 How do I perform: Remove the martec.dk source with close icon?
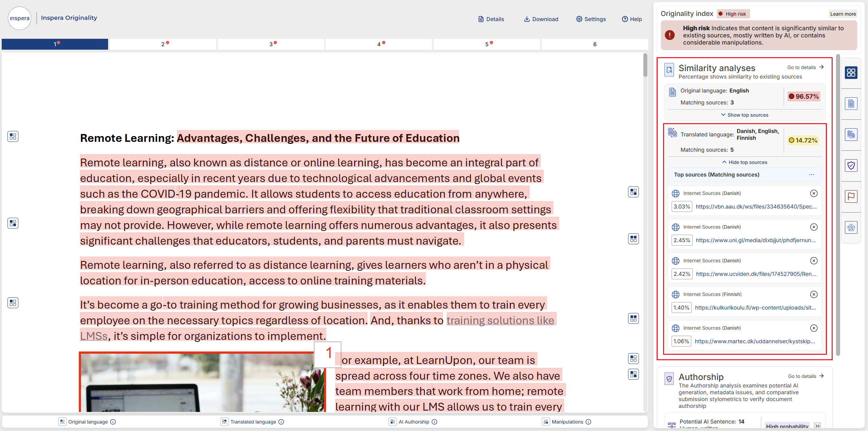[814, 328]
